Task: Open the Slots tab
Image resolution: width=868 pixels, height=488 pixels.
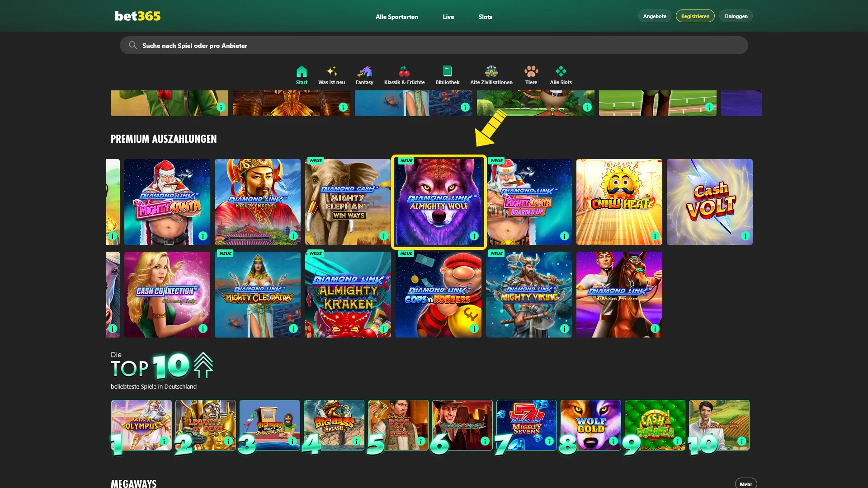Action: (x=485, y=17)
